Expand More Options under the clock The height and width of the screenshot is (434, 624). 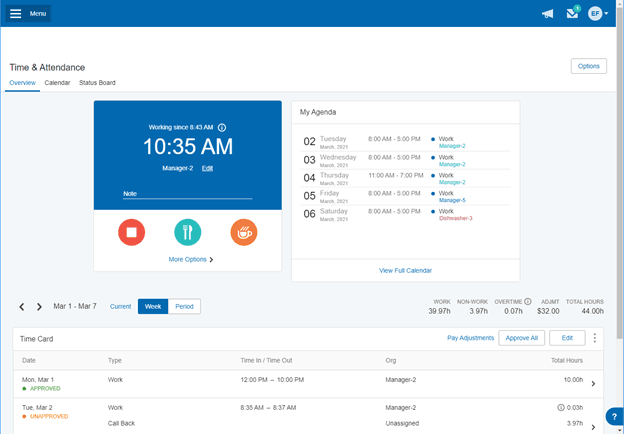point(190,259)
